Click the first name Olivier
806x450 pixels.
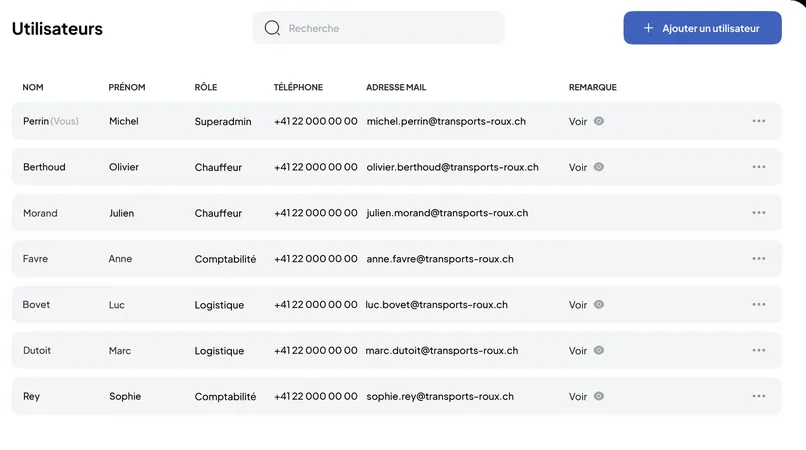tap(124, 167)
